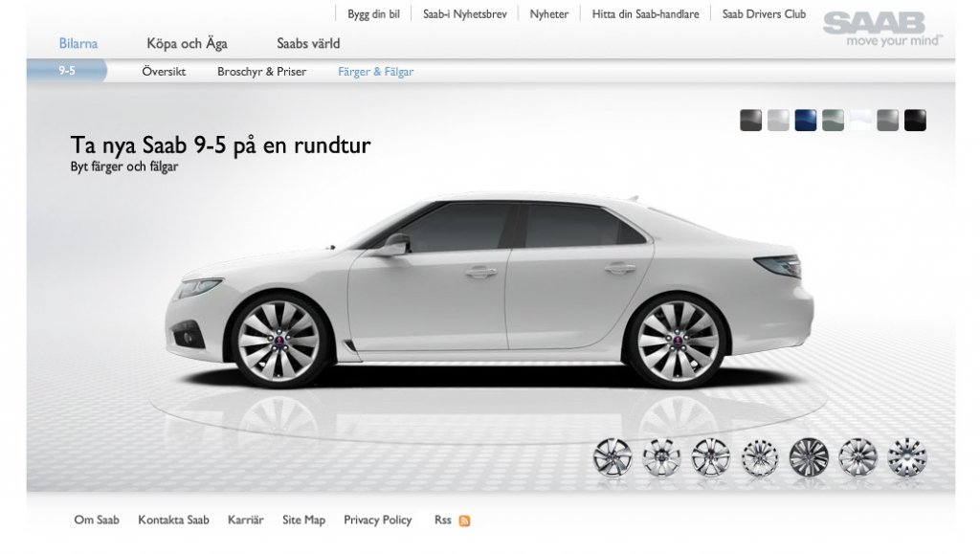Image resolution: width=980 pixels, height=554 pixels.
Task: Click the text Byt färger och fälgar
Action: tap(124, 166)
